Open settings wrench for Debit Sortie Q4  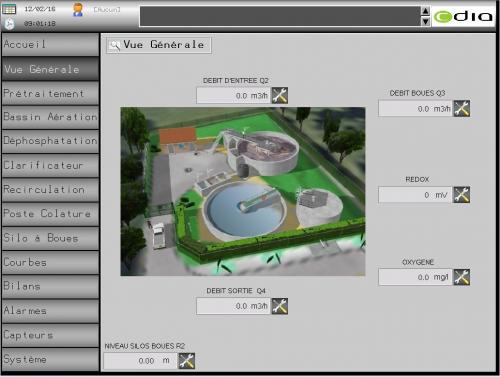pyautogui.click(x=280, y=306)
